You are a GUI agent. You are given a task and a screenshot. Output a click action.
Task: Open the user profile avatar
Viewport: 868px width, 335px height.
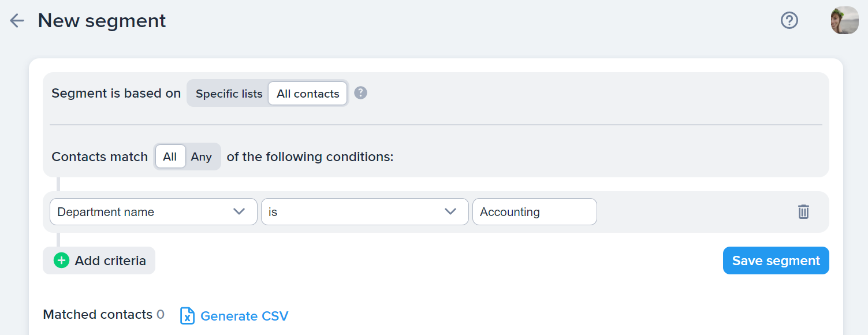click(844, 21)
